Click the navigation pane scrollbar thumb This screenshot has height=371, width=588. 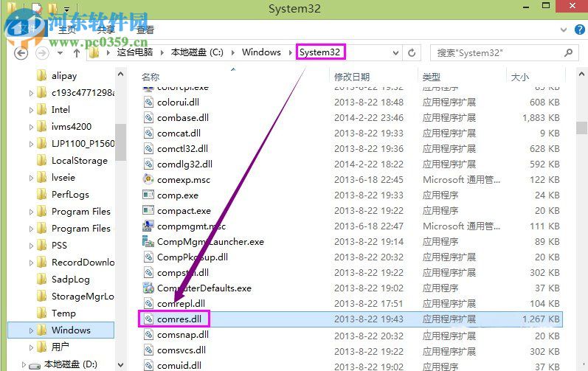pos(120,142)
